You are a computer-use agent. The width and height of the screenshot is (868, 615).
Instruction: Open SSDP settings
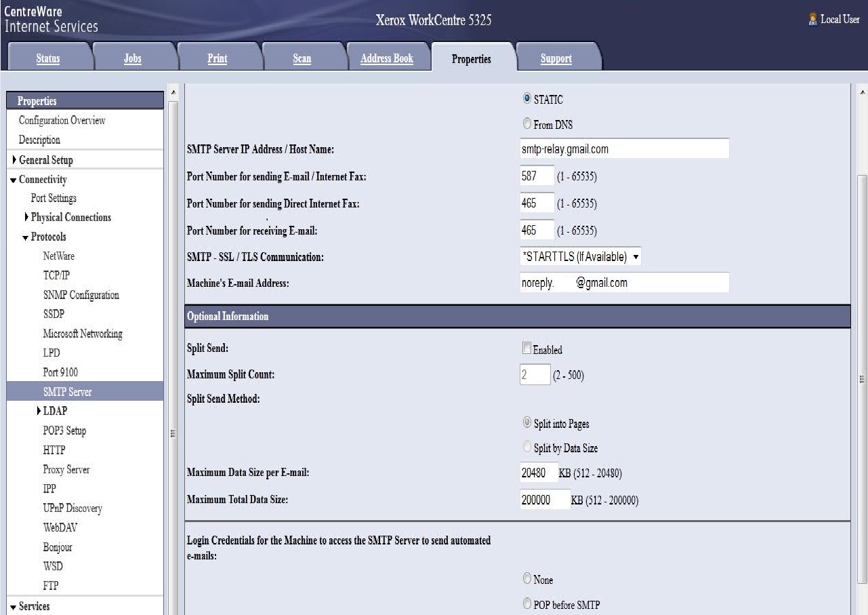[54, 314]
